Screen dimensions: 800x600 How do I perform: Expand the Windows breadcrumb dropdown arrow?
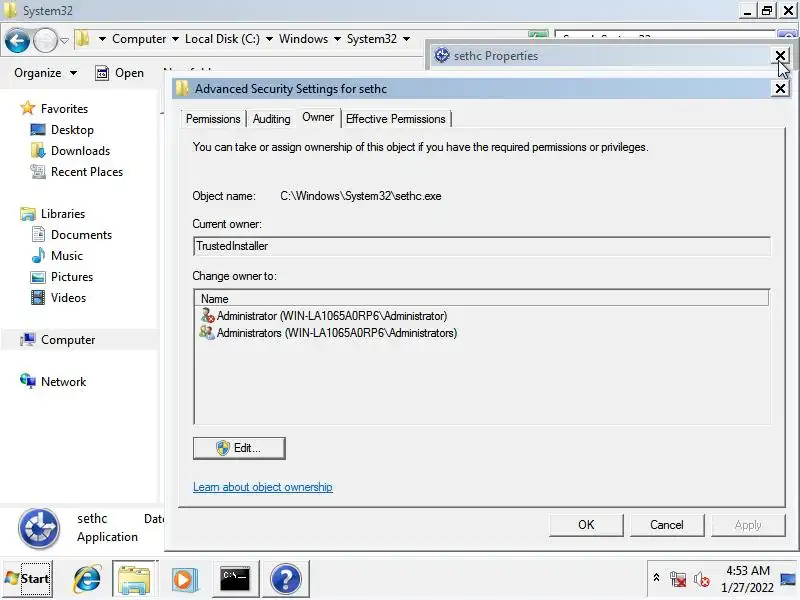pos(337,39)
